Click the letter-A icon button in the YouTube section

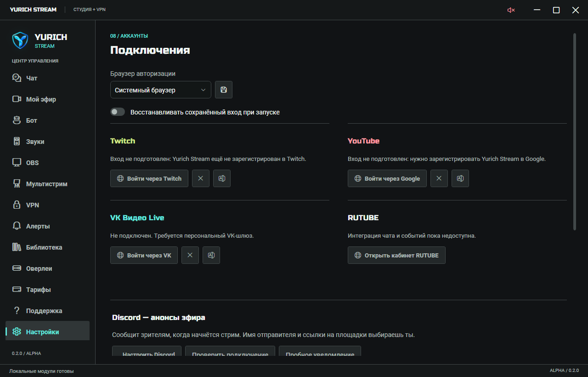coord(460,178)
